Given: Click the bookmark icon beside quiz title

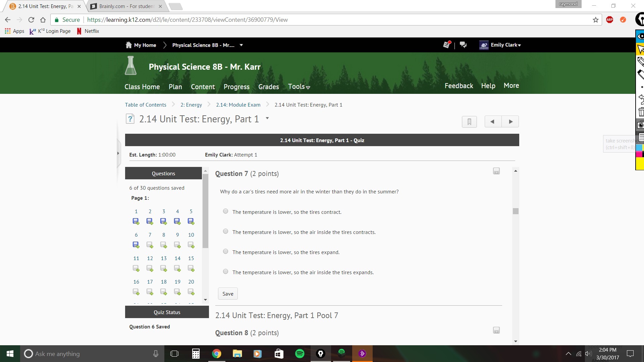Looking at the screenshot, I should click(x=469, y=122).
